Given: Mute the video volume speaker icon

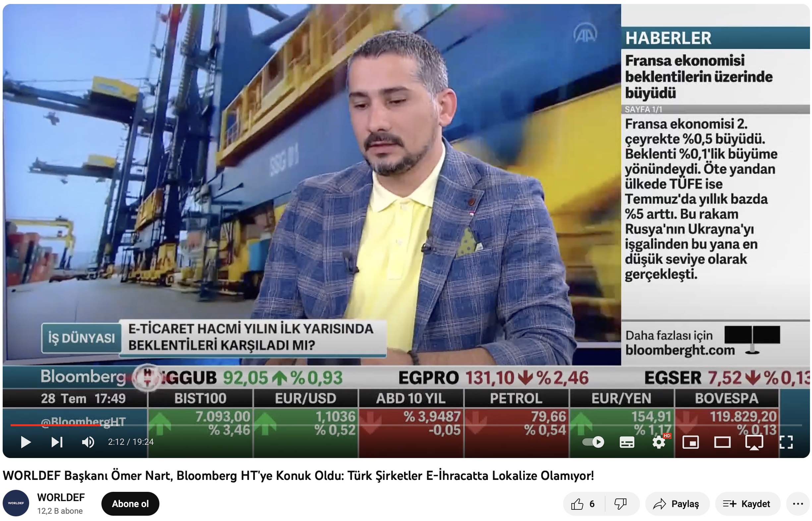Looking at the screenshot, I should coord(88,442).
